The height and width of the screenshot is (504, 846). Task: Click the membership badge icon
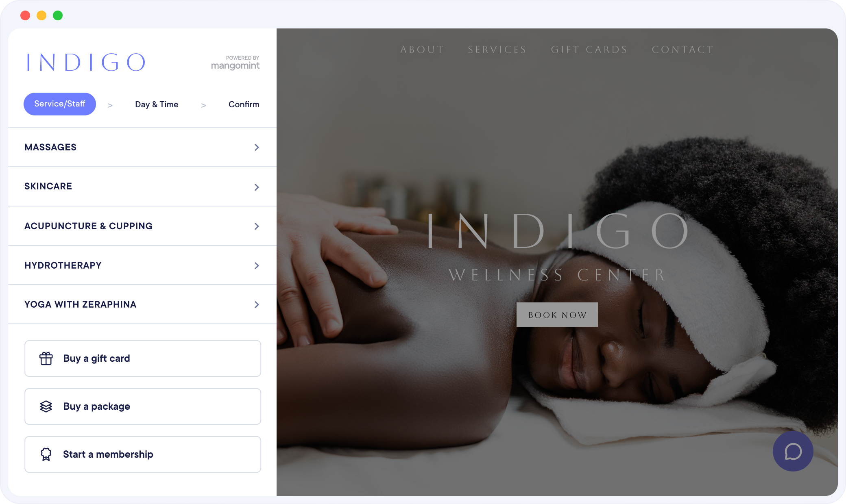coord(46,454)
